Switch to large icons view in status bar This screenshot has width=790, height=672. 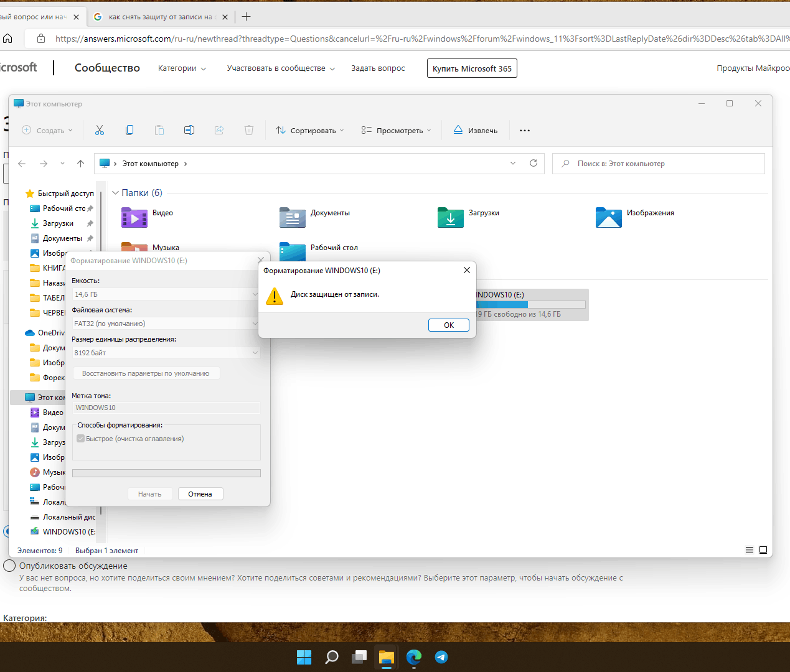coord(763,550)
